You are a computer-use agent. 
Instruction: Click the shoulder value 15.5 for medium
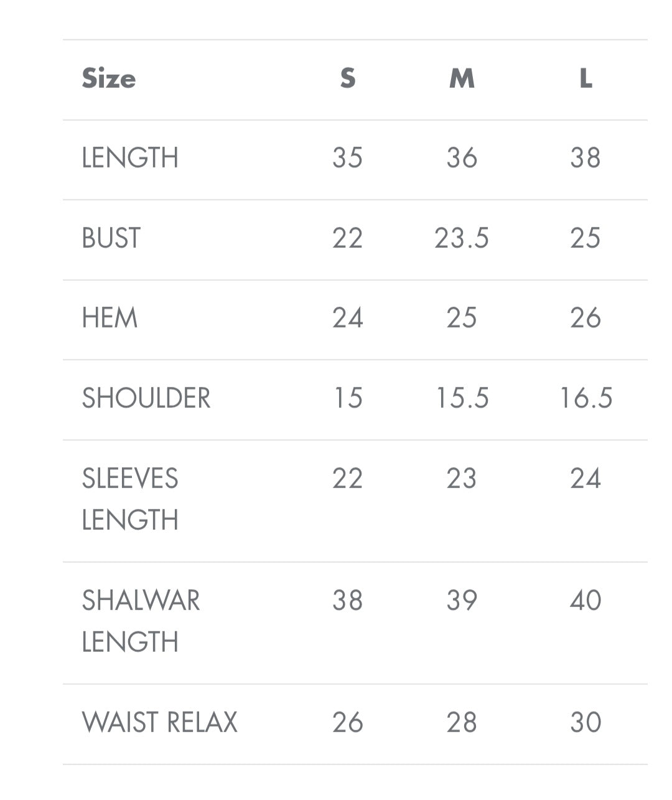(x=462, y=398)
